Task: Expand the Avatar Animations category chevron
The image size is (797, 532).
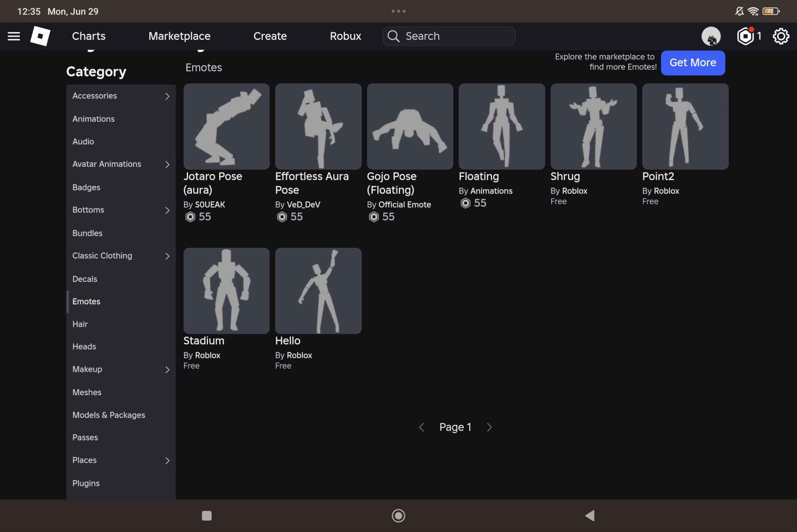Action: tap(167, 165)
